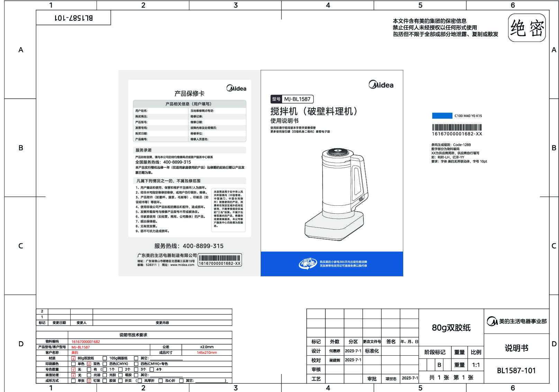
Task: Toggle the 钉装 checkbox
Action: click(89, 381)
